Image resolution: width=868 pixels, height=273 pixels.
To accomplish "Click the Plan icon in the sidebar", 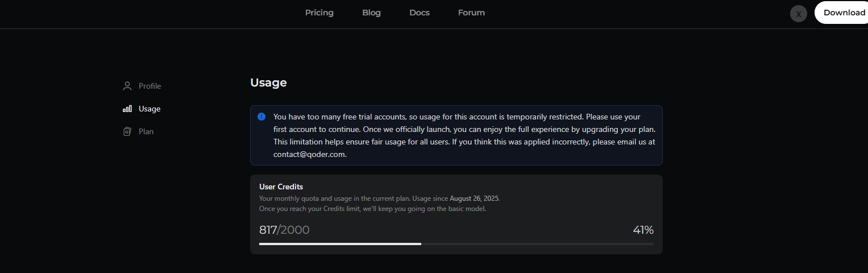I will click(127, 131).
